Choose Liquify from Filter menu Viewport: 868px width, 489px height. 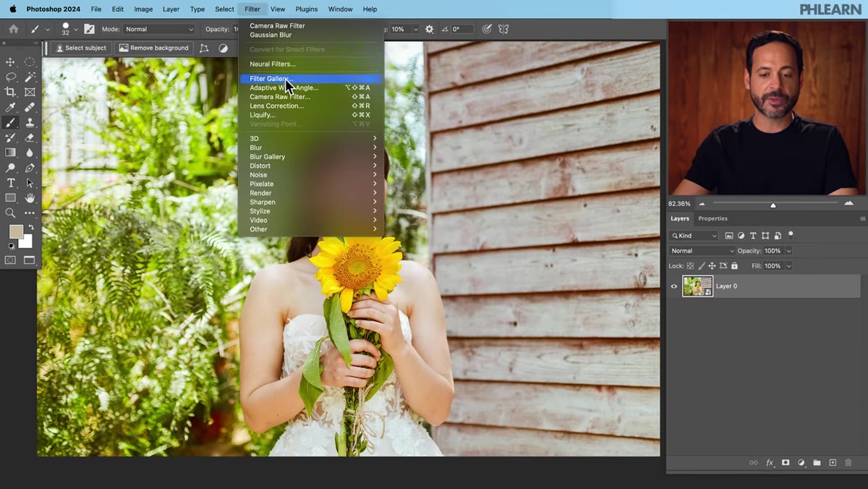311,115
